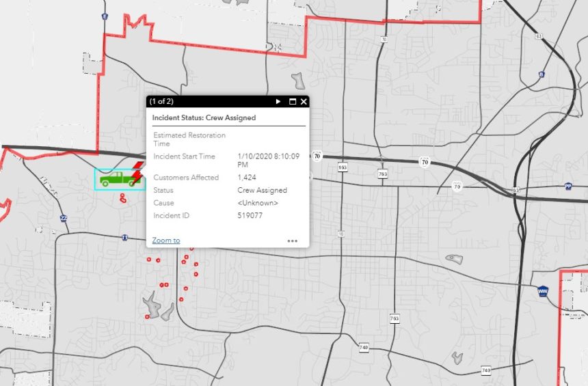Click the red lightning bolt outage icon
The image size is (588, 386).
pyautogui.click(x=138, y=174)
